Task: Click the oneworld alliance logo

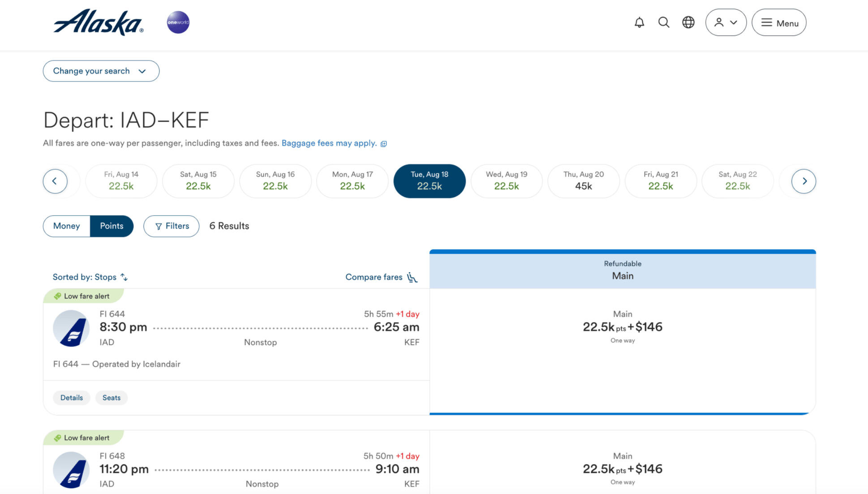Action: tap(178, 22)
